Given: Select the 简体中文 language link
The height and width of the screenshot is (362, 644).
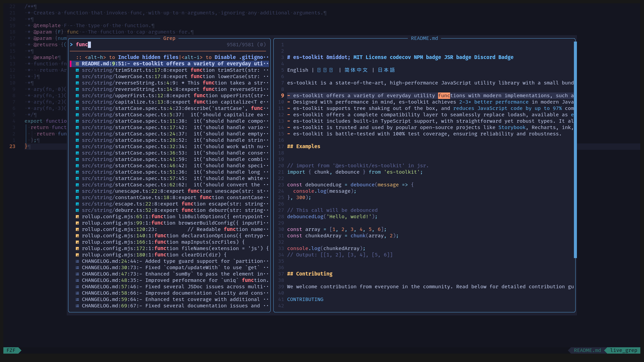Looking at the screenshot, I should point(356,70).
